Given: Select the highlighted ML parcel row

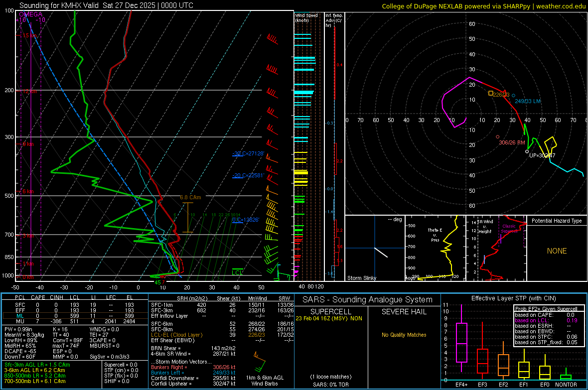Looking at the screenshot, I should click(x=75, y=316).
